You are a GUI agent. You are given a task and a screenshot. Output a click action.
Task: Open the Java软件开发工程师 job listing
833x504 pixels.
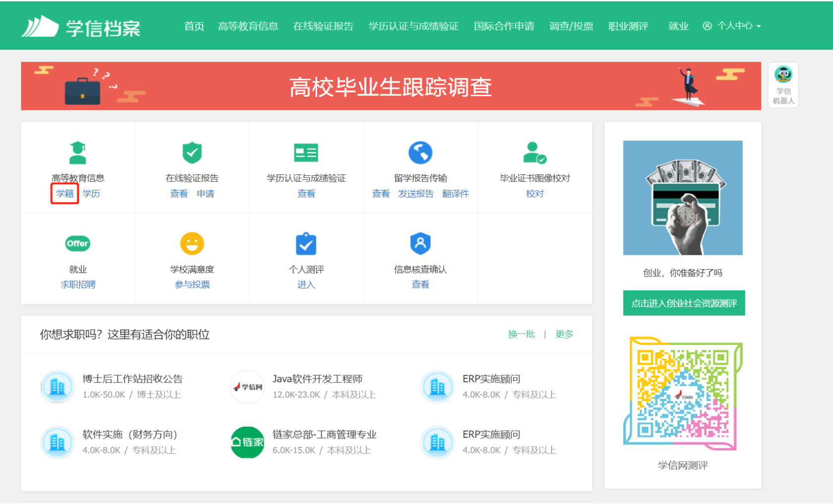tap(317, 379)
